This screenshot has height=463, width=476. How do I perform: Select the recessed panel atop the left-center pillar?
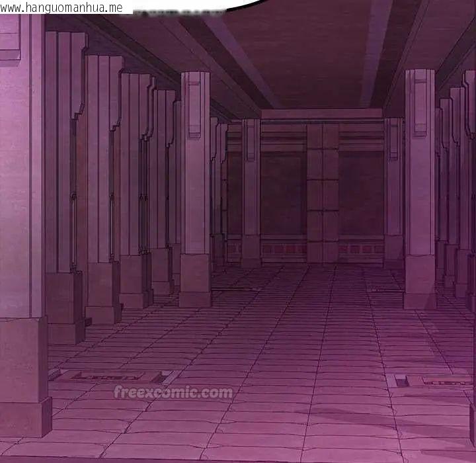click(194, 105)
